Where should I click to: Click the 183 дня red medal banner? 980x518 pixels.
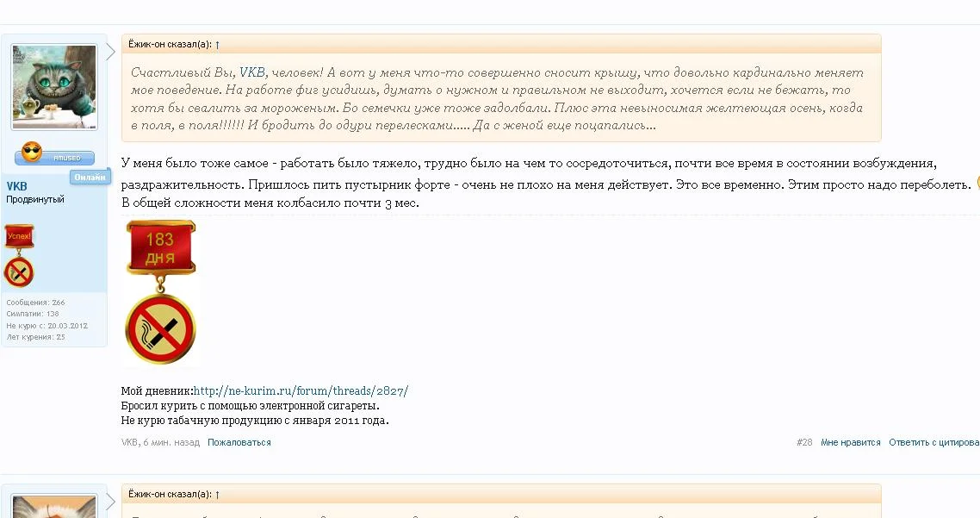coord(161,247)
